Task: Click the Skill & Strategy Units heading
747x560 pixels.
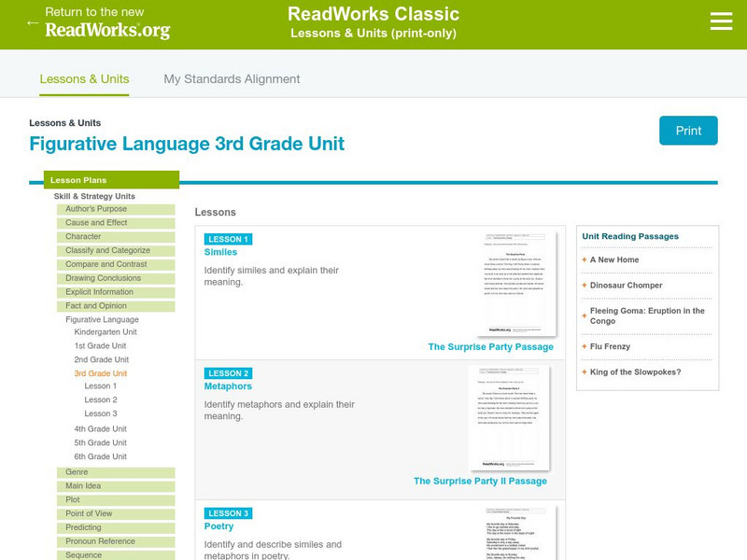Action: [94, 196]
